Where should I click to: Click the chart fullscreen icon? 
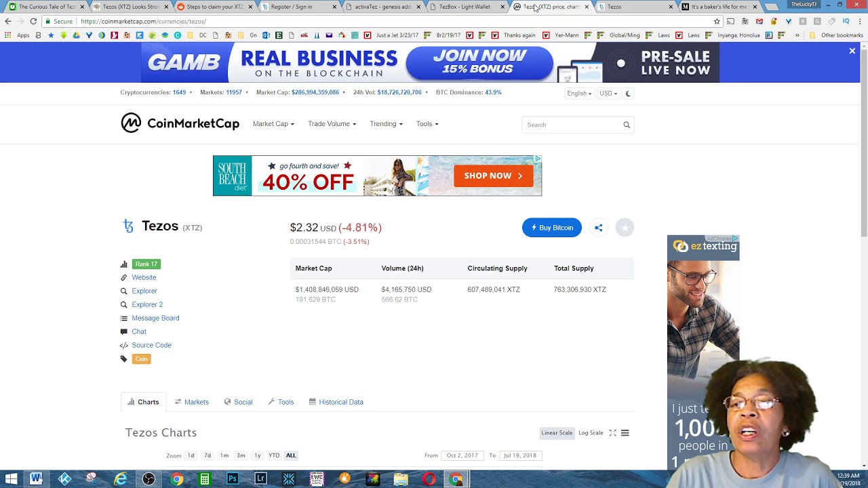tap(612, 433)
